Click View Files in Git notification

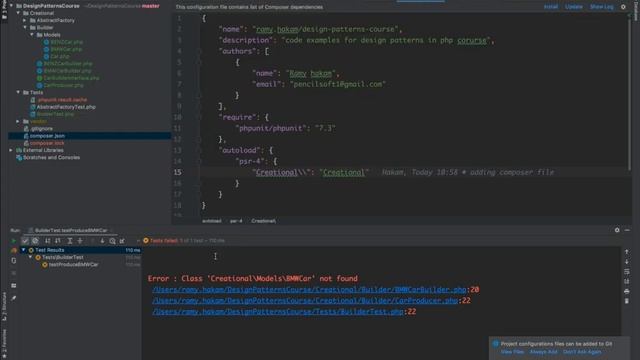(x=512, y=352)
